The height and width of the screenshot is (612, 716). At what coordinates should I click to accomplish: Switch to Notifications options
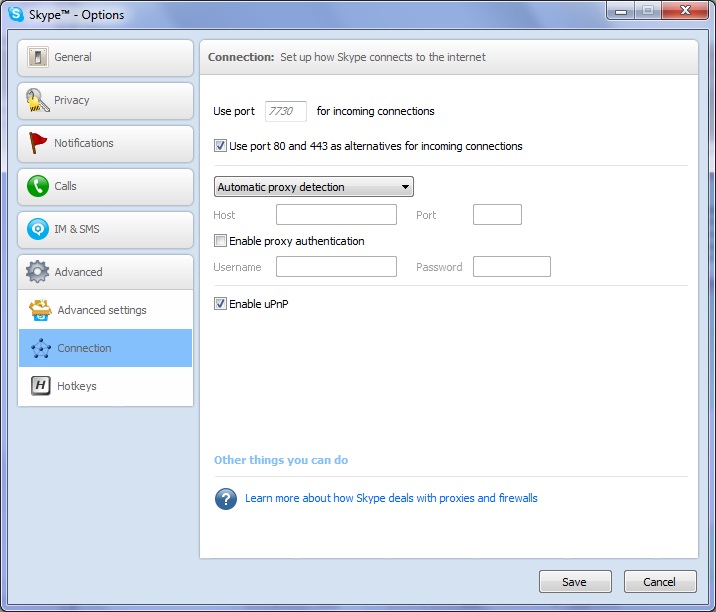click(x=105, y=143)
